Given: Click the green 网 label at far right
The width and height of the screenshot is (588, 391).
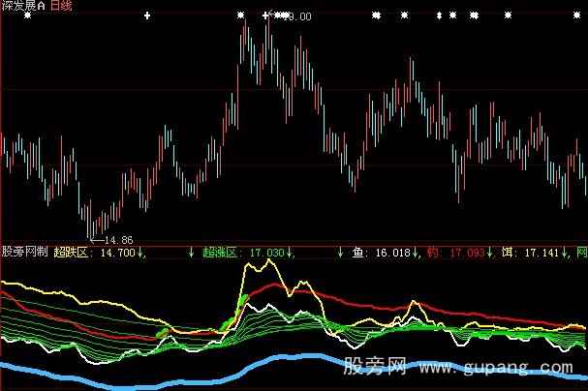Looking at the screenshot, I should click(581, 253).
